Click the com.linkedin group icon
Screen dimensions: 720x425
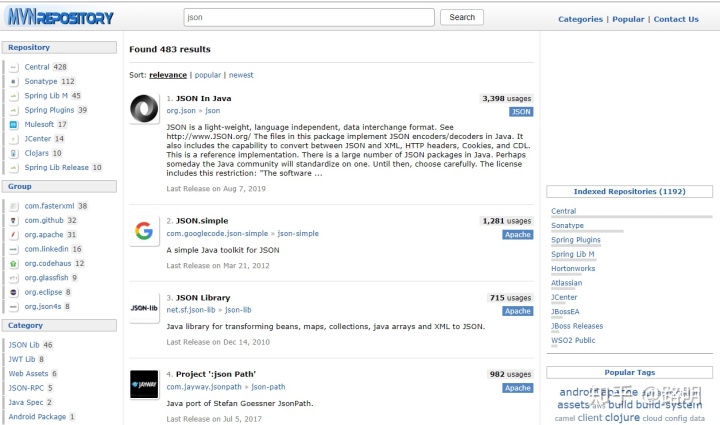coord(14,249)
